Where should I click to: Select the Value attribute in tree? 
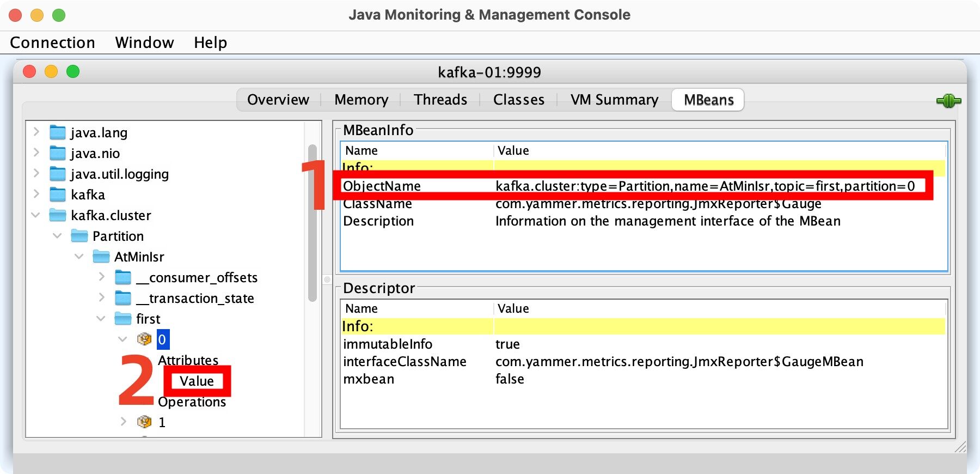(x=197, y=381)
